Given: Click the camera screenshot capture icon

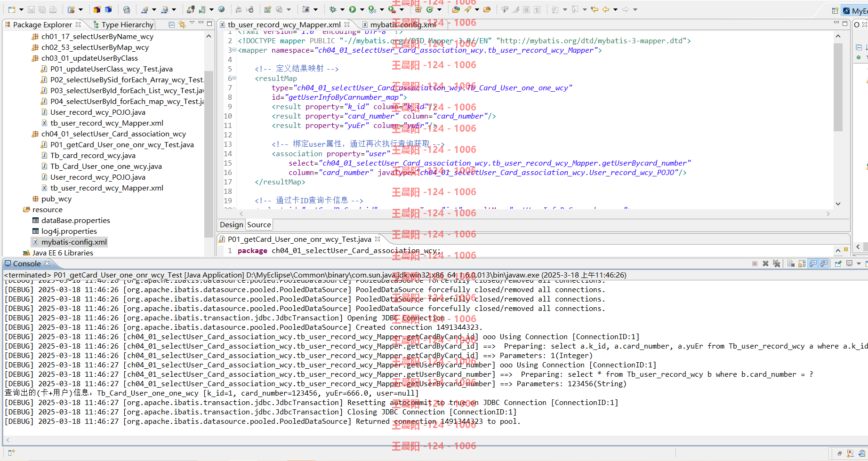Looking at the screenshot, I should (306, 9).
